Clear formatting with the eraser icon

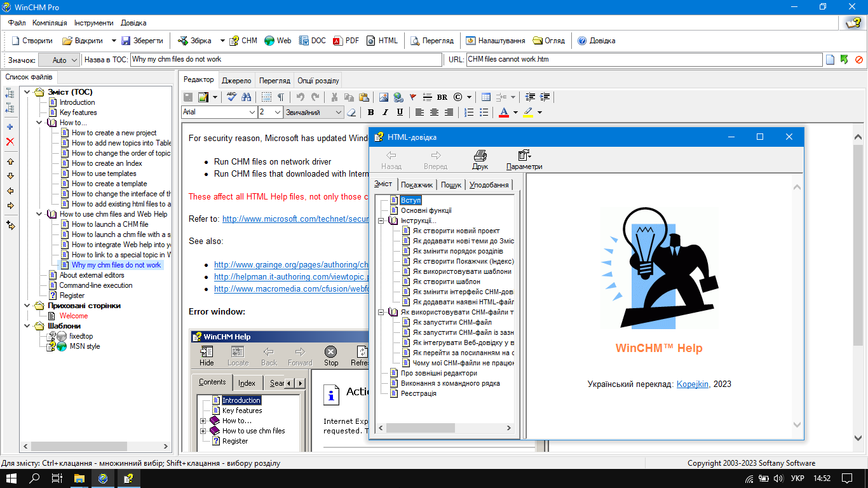pyautogui.click(x=351, y=112)
